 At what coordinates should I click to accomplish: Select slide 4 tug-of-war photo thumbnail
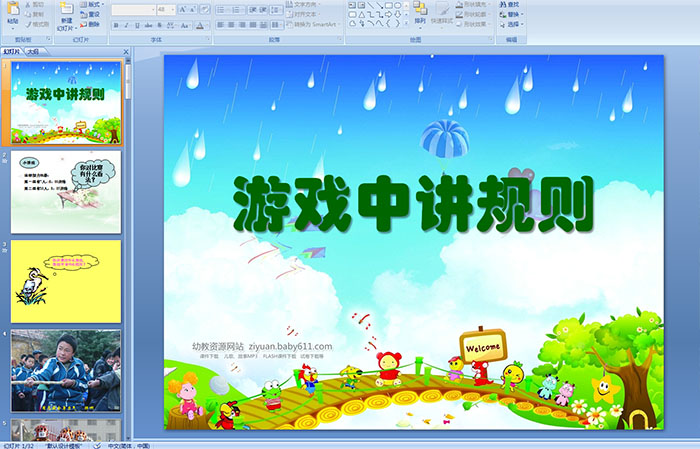click(x=66, y=370)
